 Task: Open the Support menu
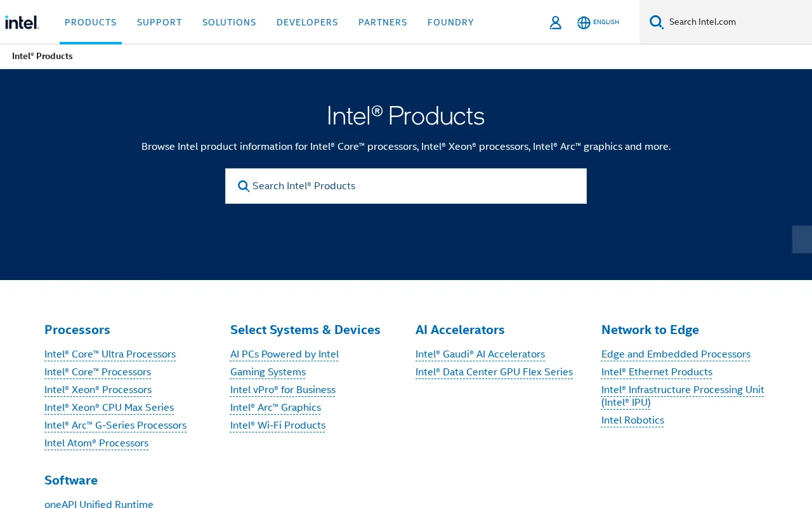[159, 22]
